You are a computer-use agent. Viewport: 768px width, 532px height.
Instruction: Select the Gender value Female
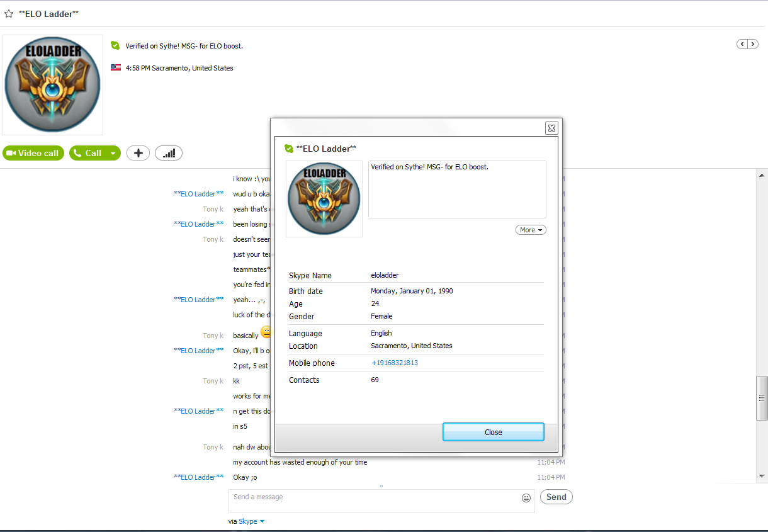pos(381,316)
